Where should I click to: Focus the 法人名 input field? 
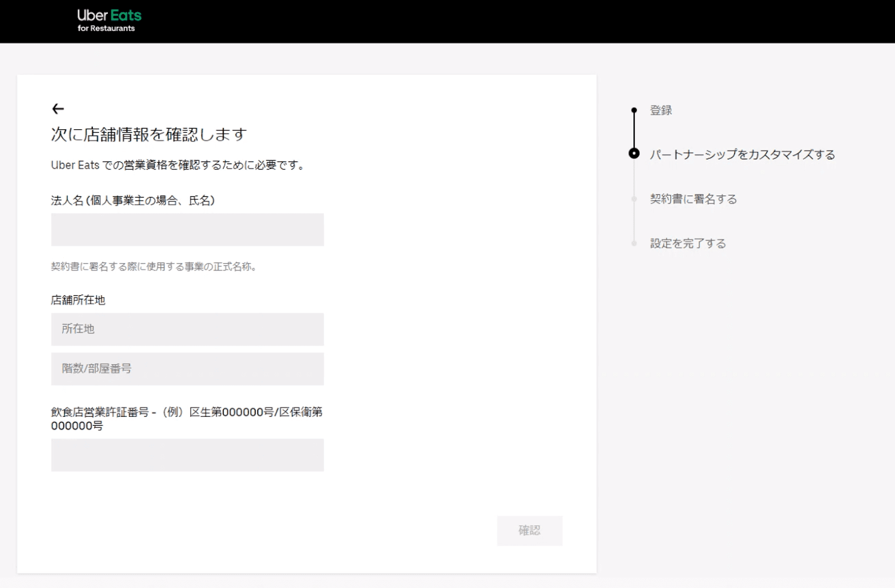click(x=187, y=229)
